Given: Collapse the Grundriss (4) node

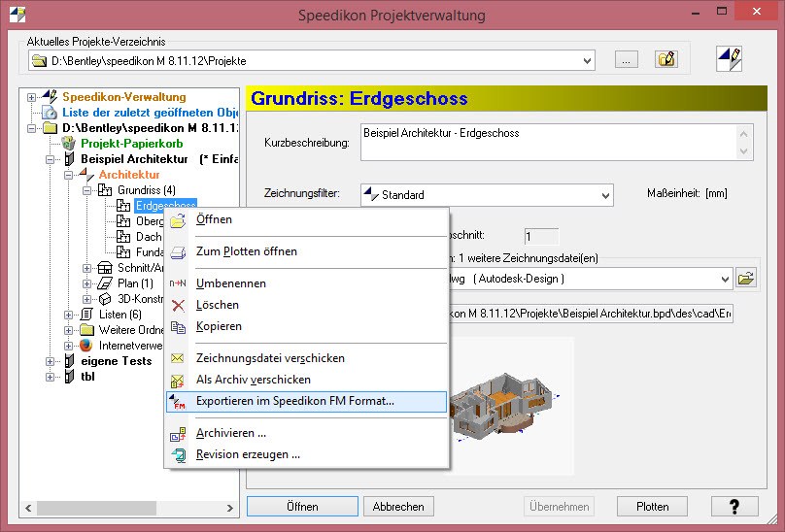Looking at the screenshot, I should [86, 190].
